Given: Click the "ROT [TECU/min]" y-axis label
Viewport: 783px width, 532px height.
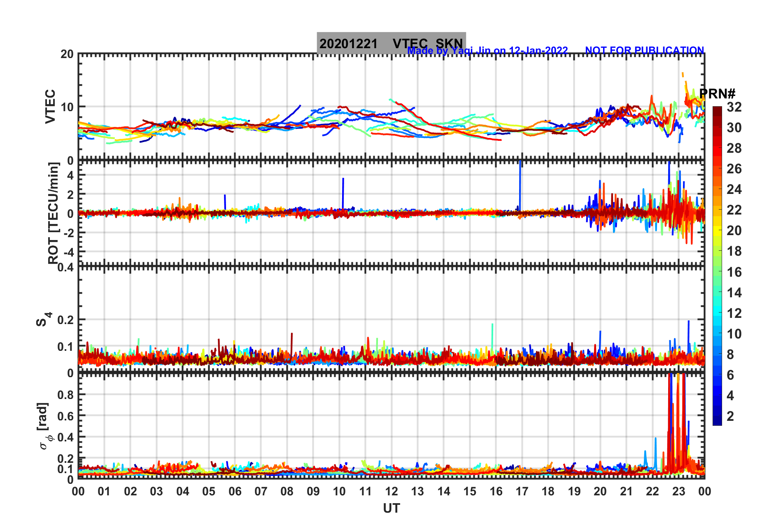Looking at the screenshot, I should 54,213.
